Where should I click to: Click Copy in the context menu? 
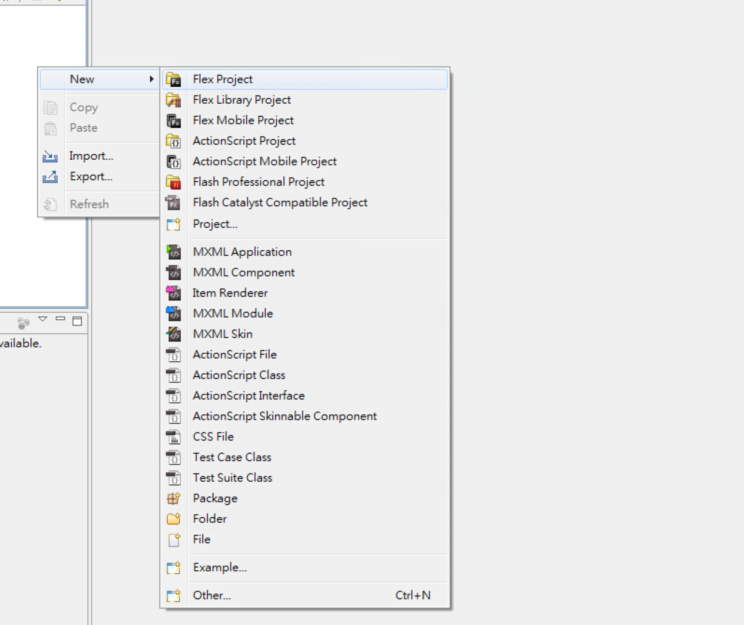coord(99,107)
